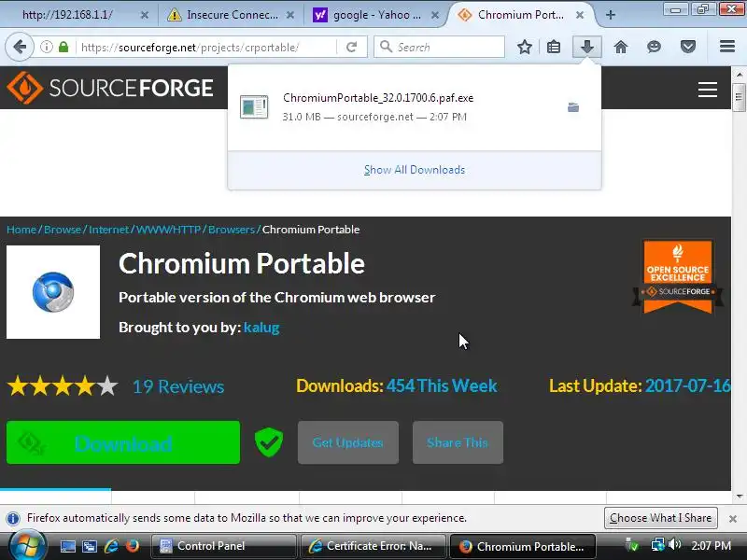The width and height of the screenshot is (747, 560).
Task: Switch to Control Panel taskbar window
Action: click(223, 546)
